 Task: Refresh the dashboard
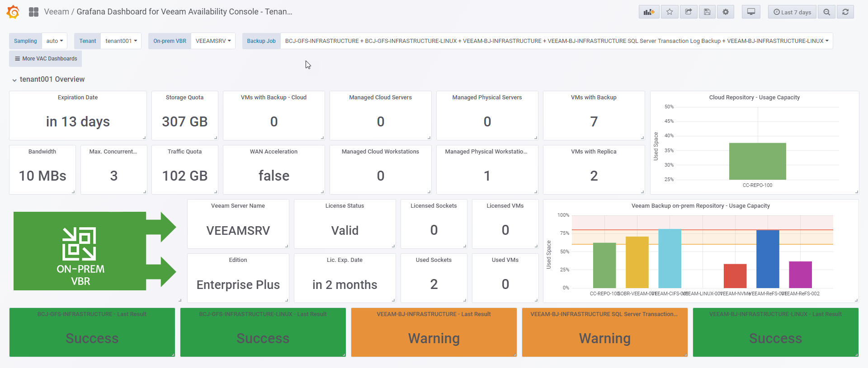845,12
